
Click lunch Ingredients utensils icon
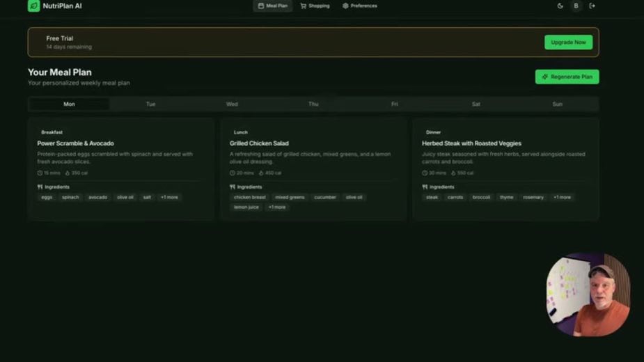coord(233,187)
